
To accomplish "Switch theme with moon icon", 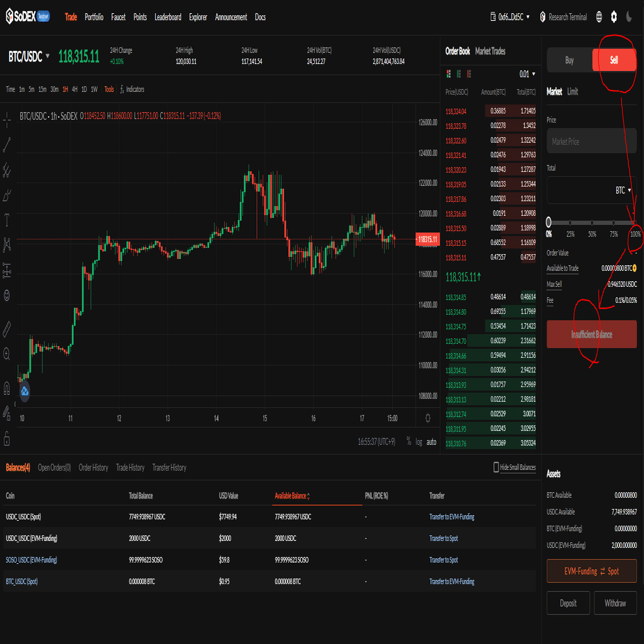I will click(629, 17).
